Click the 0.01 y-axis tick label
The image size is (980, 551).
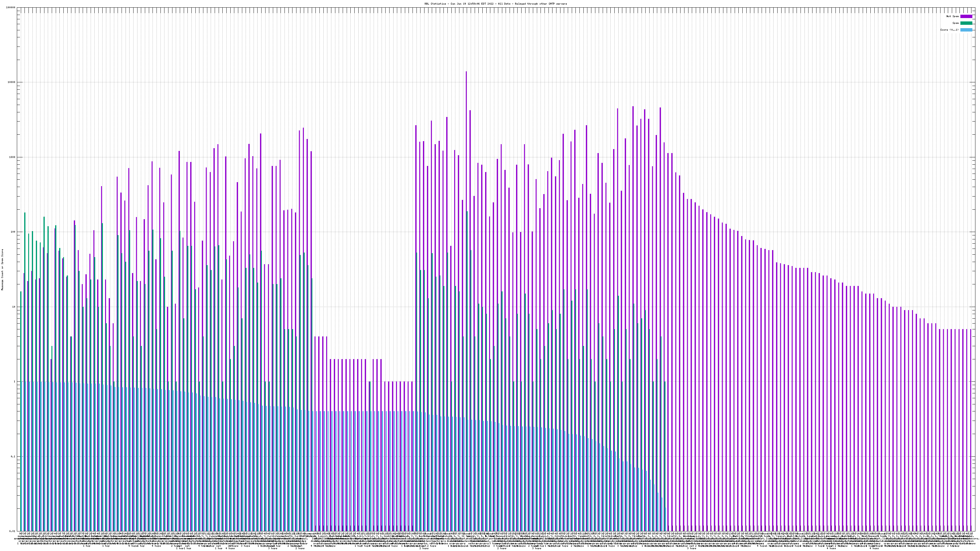13,531
